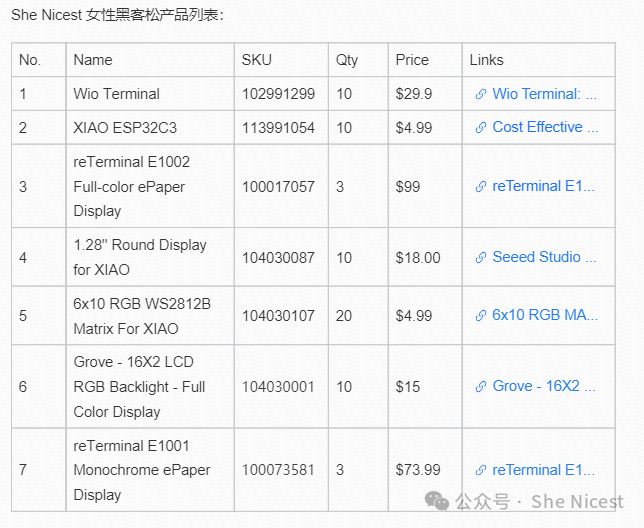This screenshot has height=528, width=644.
Task: Click the chain icon beside Cost Effective link
Action: pos(481,128)
